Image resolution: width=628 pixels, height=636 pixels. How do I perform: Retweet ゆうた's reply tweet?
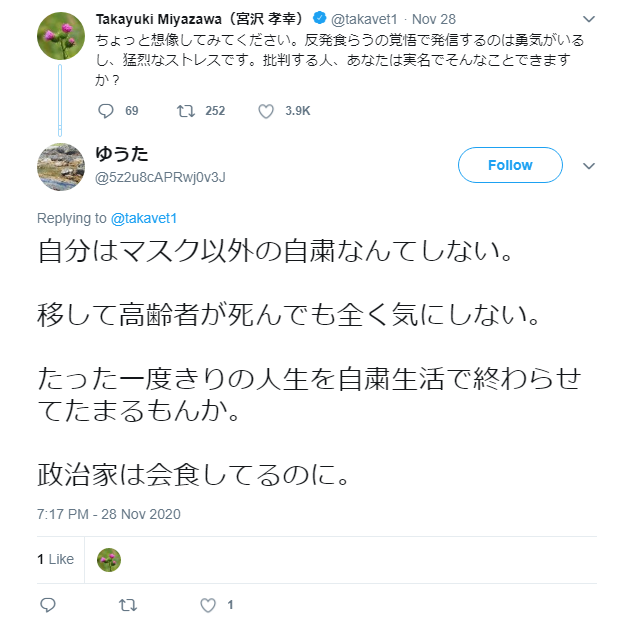pos(127,605)
